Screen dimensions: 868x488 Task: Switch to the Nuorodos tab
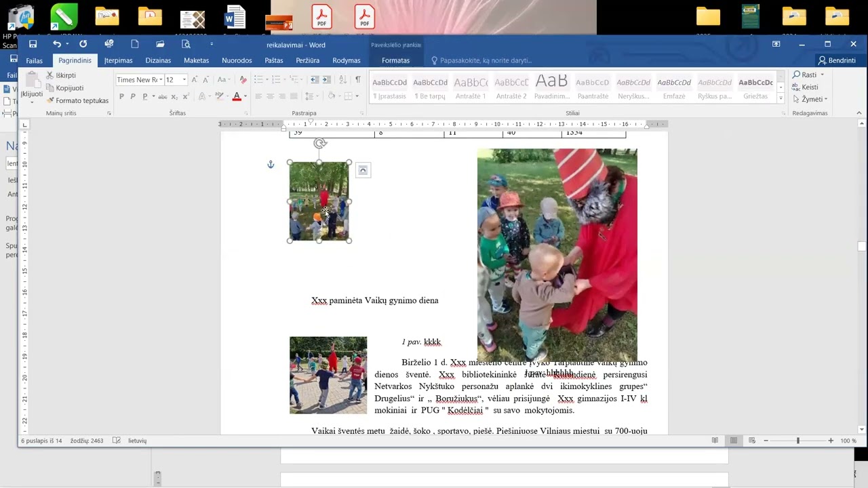[x=237, y=60]
